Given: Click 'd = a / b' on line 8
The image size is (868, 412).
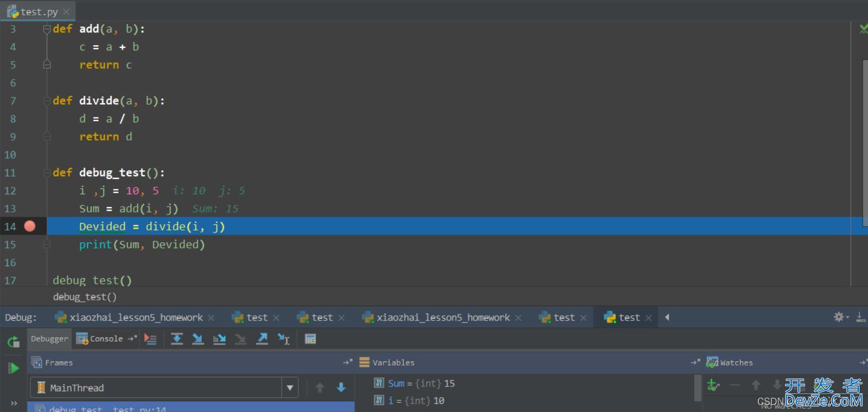Looking at the screenshot, I should (109, 119).
